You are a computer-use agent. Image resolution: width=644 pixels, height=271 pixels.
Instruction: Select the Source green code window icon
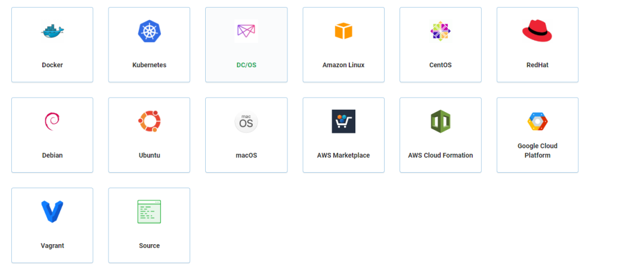tap(149, 211)
